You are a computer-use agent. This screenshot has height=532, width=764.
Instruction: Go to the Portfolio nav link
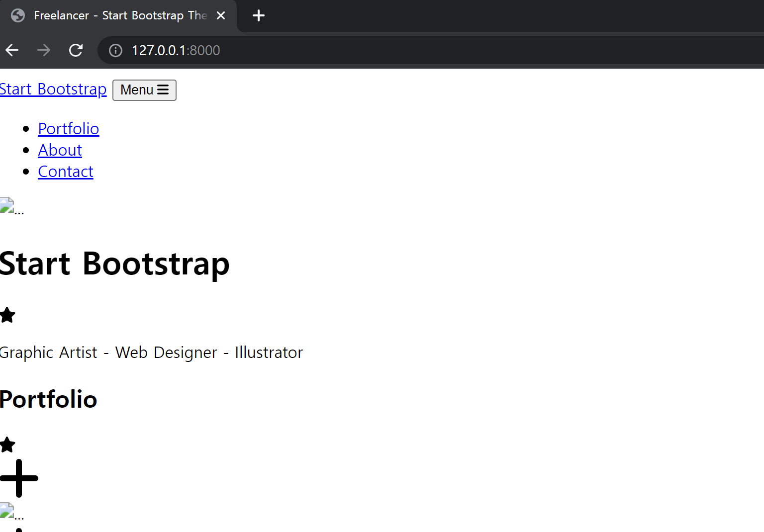69,129
